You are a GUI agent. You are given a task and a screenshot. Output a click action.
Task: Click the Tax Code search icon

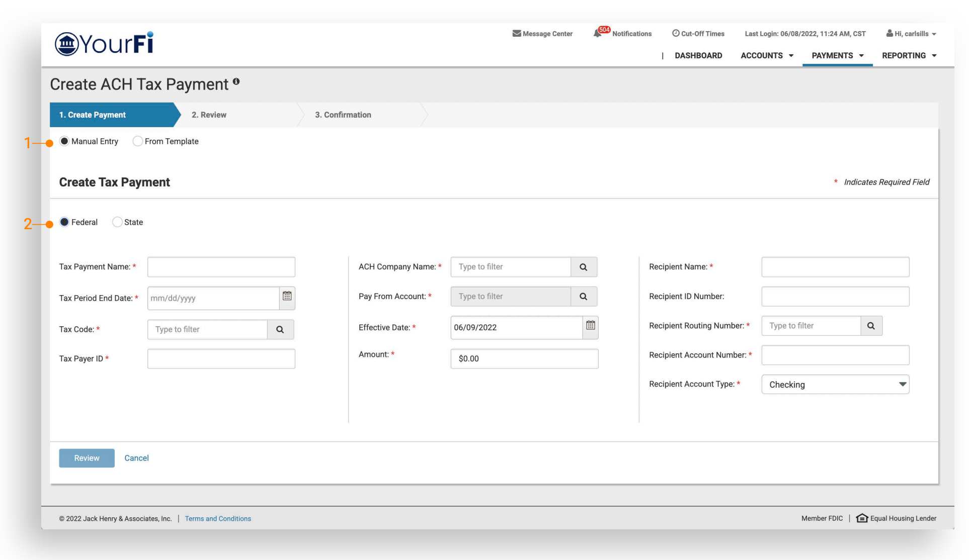[x=280, y=330]
